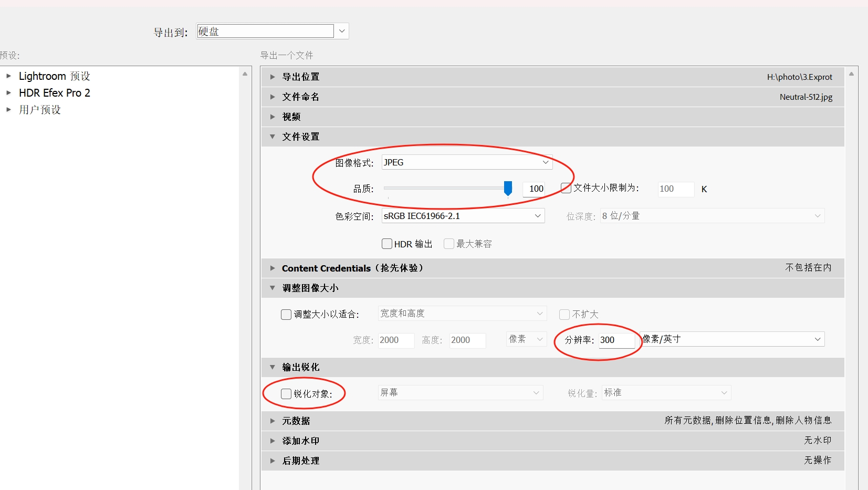868x490 pixels.
Task: Expand the 元数据 section
Action: (x=273, y=421)
